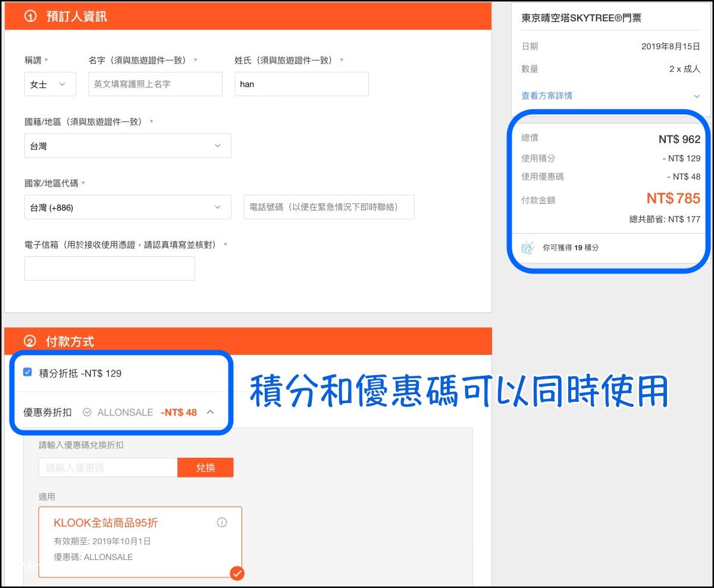Click the phone number input field

[329, 207]
